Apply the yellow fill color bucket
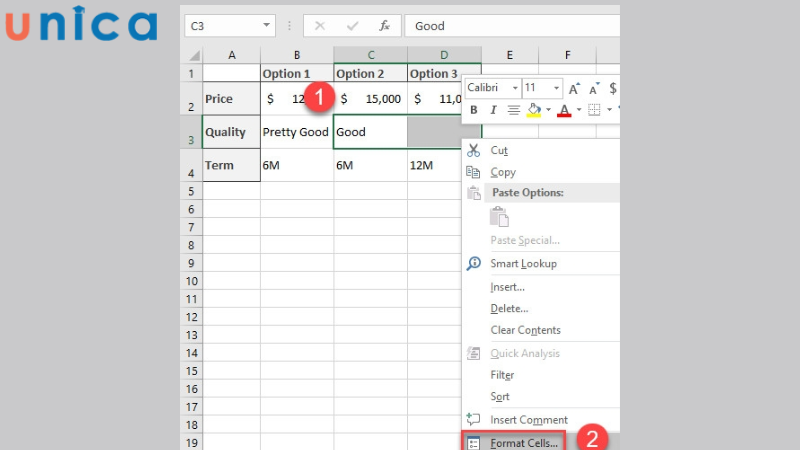 [534, 110]
